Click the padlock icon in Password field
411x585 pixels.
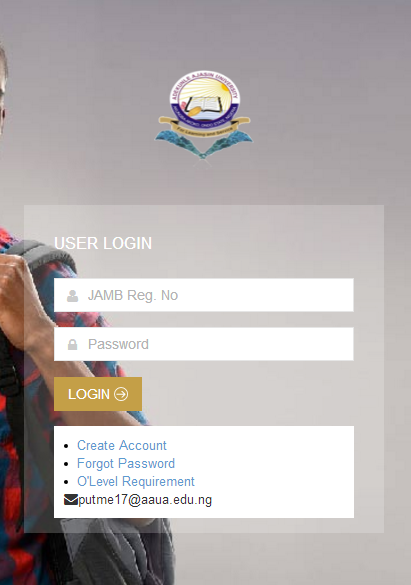coord(72,344)
